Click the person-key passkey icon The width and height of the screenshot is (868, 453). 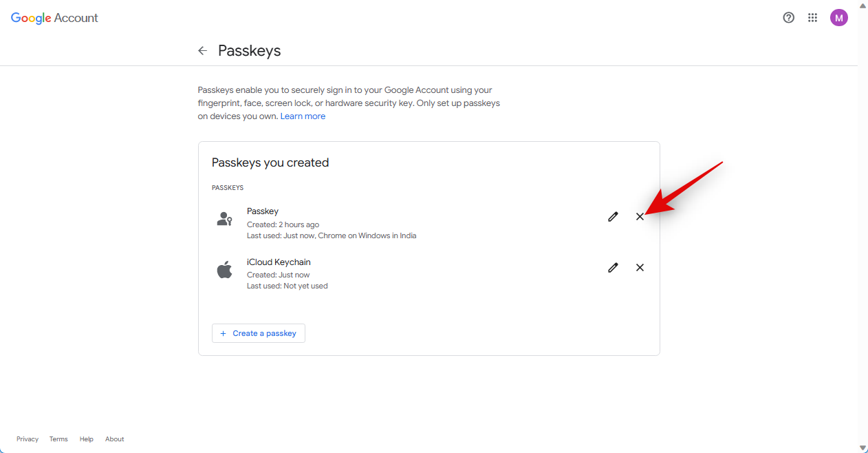click(224, 219)
